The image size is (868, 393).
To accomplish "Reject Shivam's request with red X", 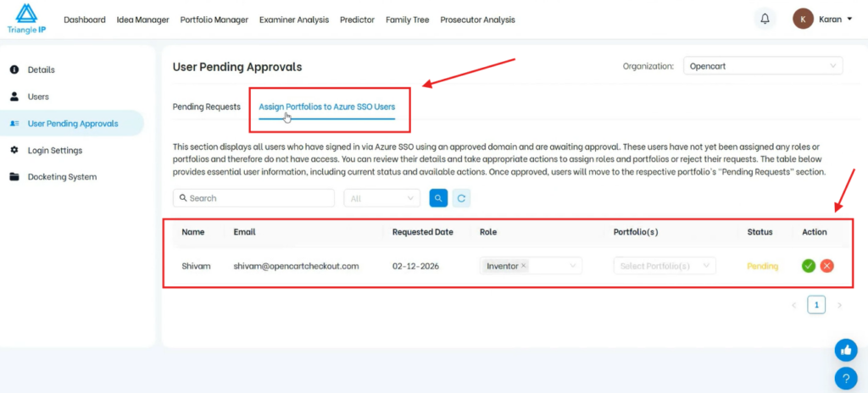I will (827, 266).
